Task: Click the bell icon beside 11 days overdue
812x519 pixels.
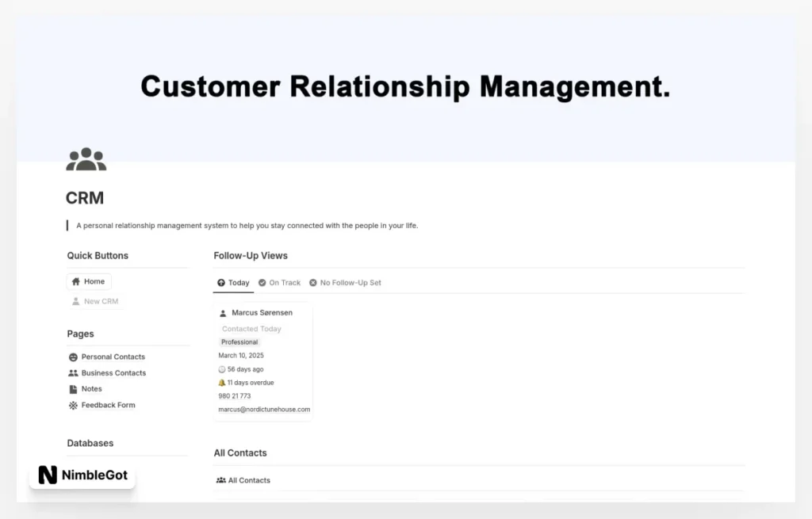Action: [222, 383]
